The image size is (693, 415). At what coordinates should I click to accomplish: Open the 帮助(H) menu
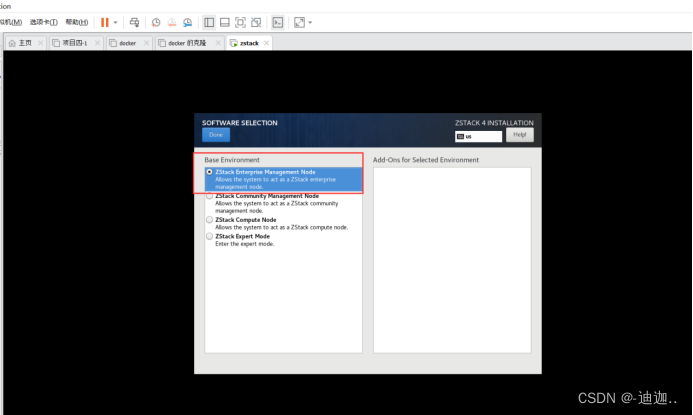tap(76, 22)
